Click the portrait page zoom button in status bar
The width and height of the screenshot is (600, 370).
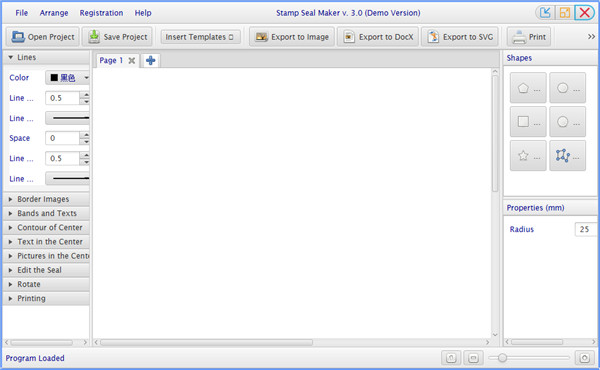[x=451, y=358]
